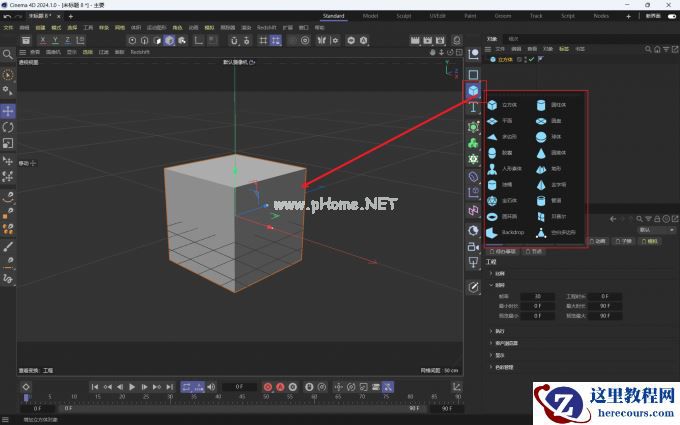Select the Rotate tool in left toolbar
The height and width of the screenshot is (425, 680).
click(x=8, y=127)
